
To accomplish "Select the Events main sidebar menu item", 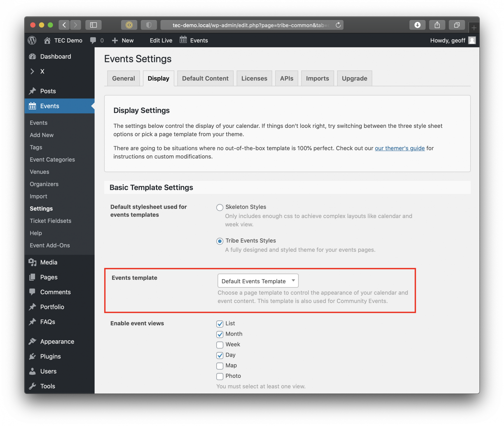I will point(60,106).
